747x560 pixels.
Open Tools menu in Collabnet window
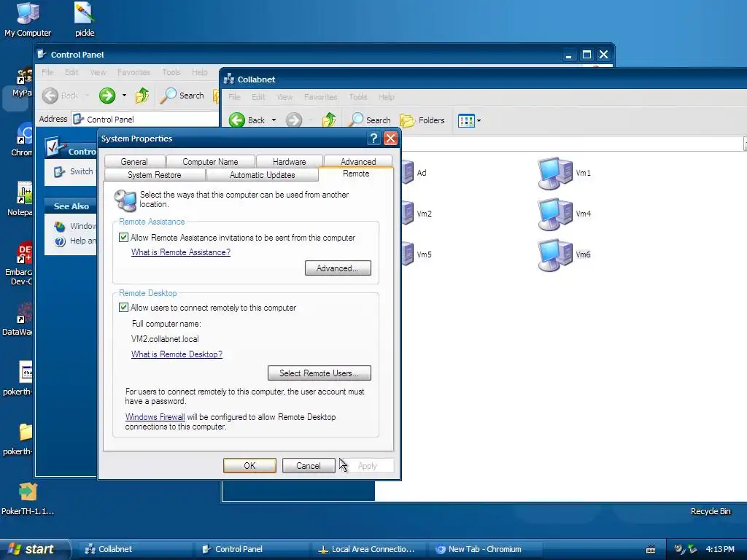pos(357,97)
